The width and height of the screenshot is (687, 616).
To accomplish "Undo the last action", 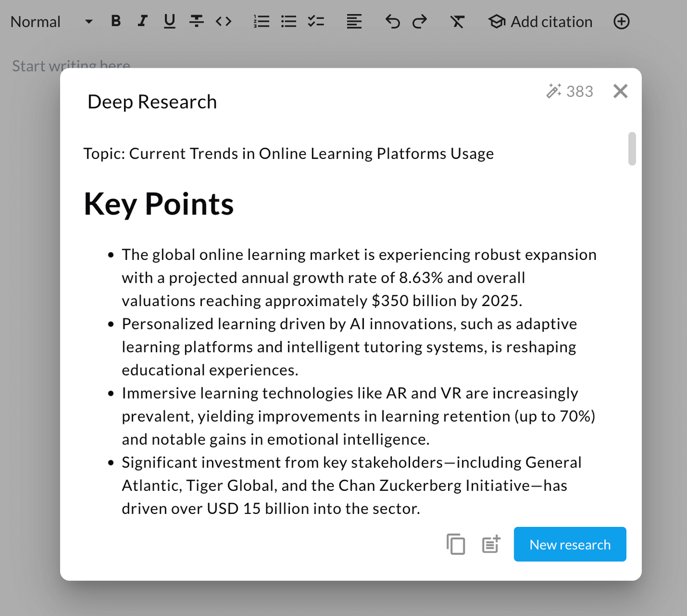I will pyautogui.click(x=392, y=21).
